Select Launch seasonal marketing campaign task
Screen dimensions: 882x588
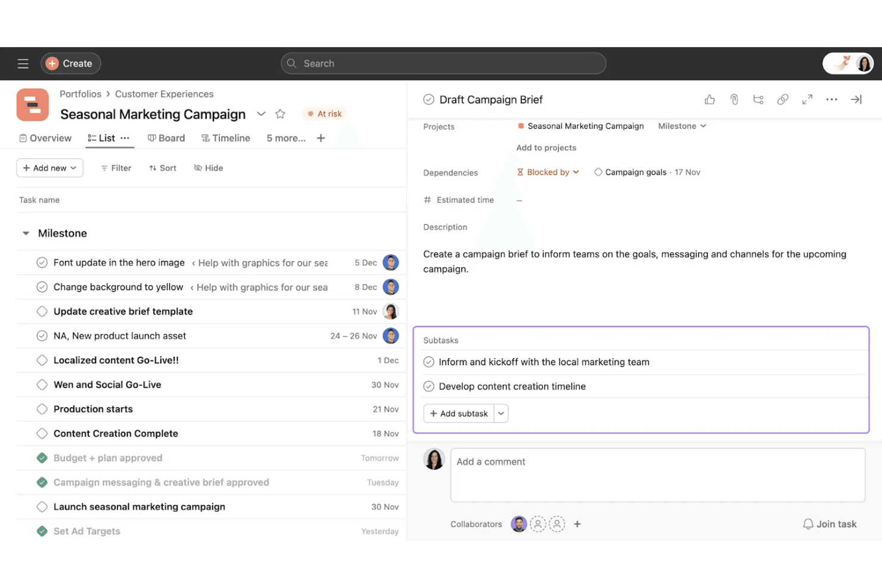[x=139, y=507]
